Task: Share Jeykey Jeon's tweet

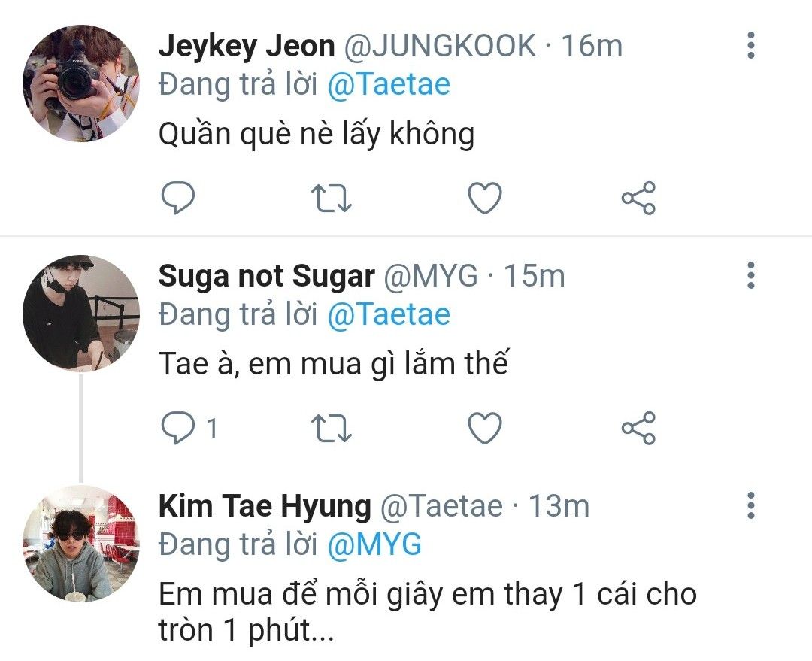Action: tap(638, 199)
